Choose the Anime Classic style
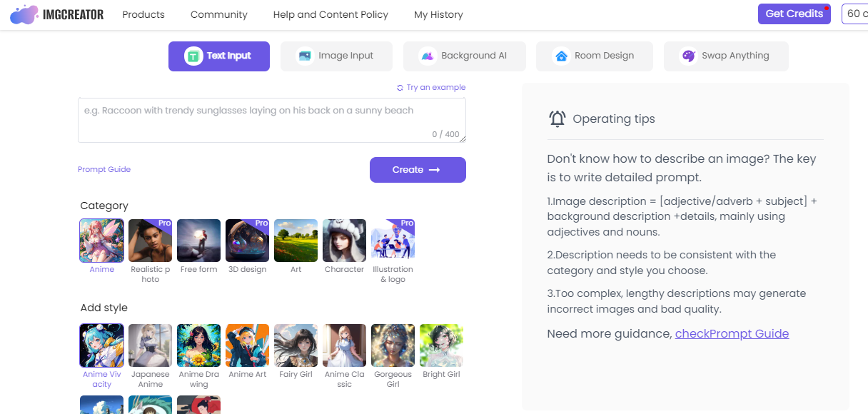The width and height of the screenshot is (868, 414). point(345,345)
